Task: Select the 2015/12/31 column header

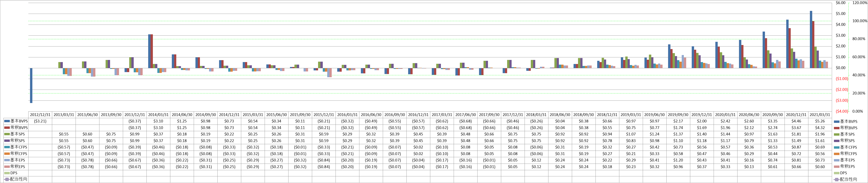Action: (324, 115)
